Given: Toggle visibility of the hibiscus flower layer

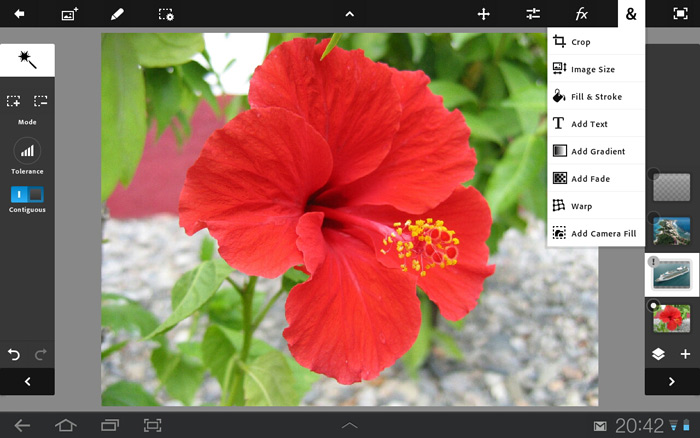Looking at the screenshot, I should (654, 306).
